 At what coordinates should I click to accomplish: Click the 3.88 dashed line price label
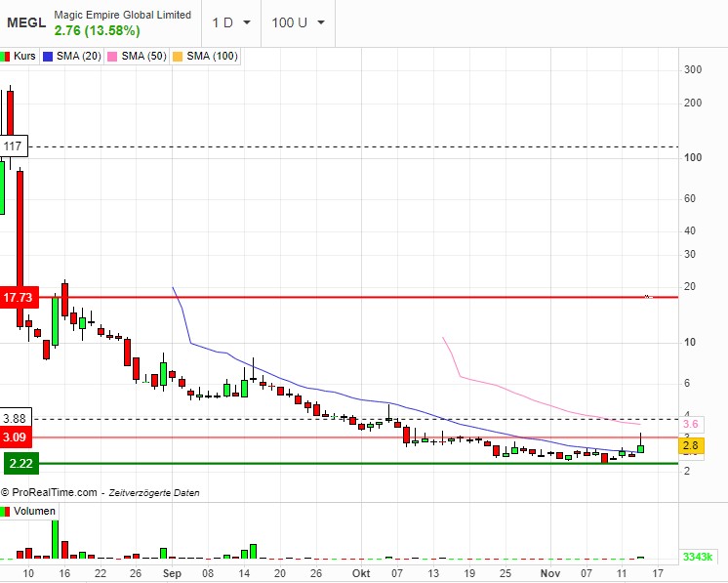pyautogui.click(x=15, y=419)
